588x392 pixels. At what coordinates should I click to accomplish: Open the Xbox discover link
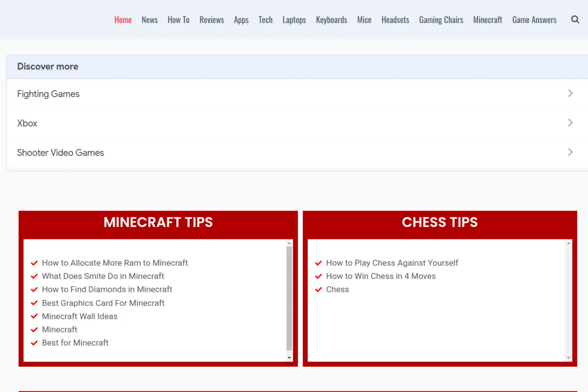point(27,123)
